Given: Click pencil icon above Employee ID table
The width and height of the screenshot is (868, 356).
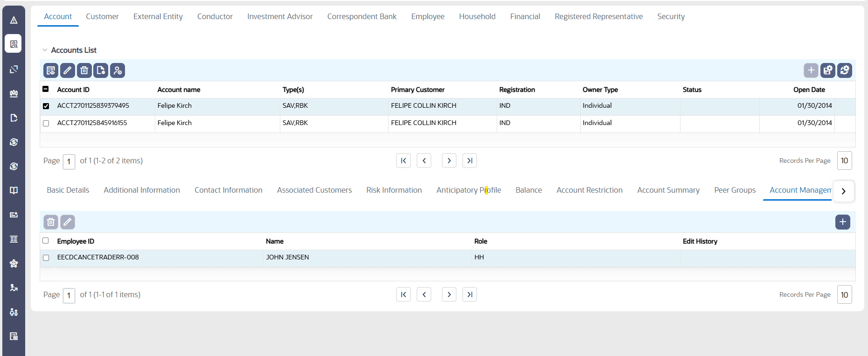Looking at the screenshot, I should (68, 222).
